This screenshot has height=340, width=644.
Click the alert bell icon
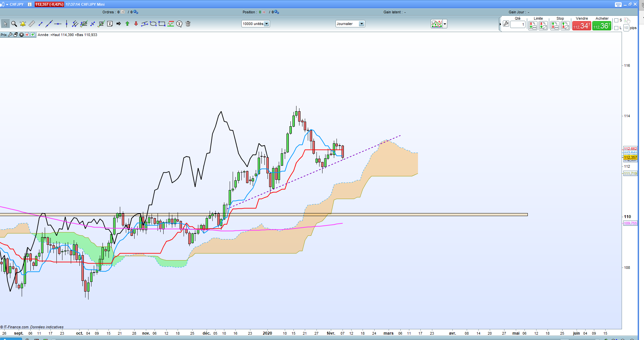pos(23,24)
